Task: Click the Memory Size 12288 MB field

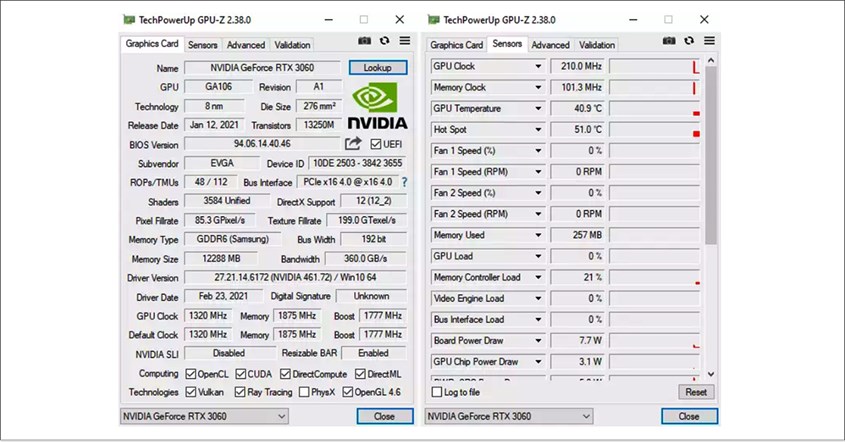Action: 221,259
